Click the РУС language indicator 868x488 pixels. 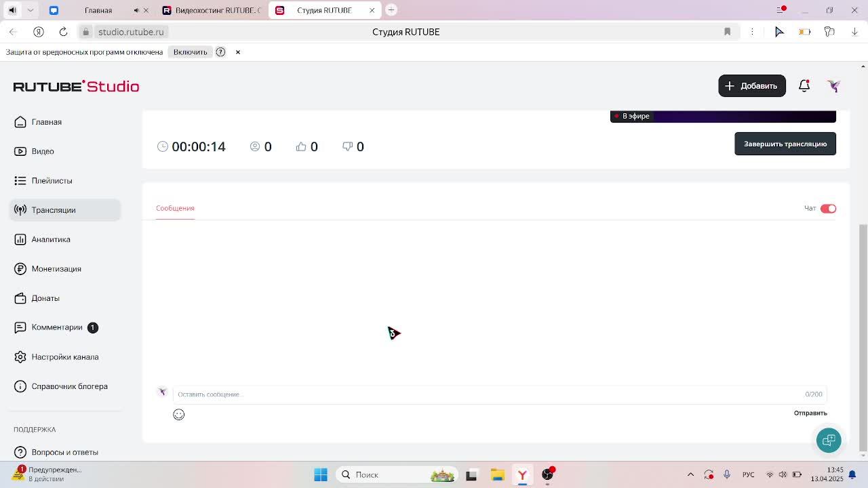click(x=748, y=474)
